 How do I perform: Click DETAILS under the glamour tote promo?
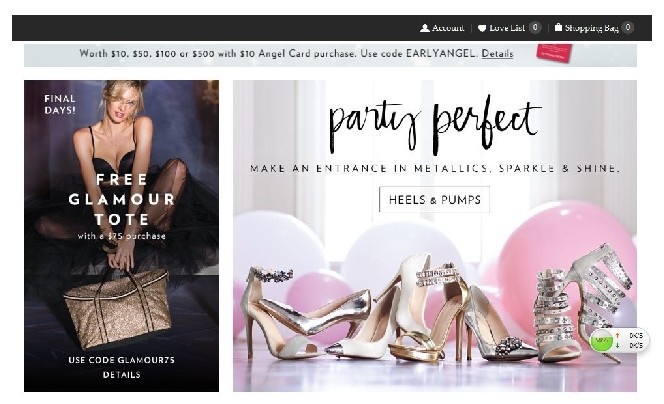(121, 375)
